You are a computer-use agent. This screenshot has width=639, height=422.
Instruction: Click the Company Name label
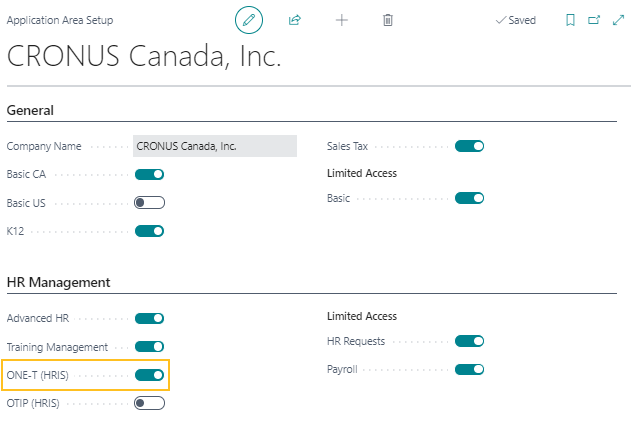tap(44, 146)
